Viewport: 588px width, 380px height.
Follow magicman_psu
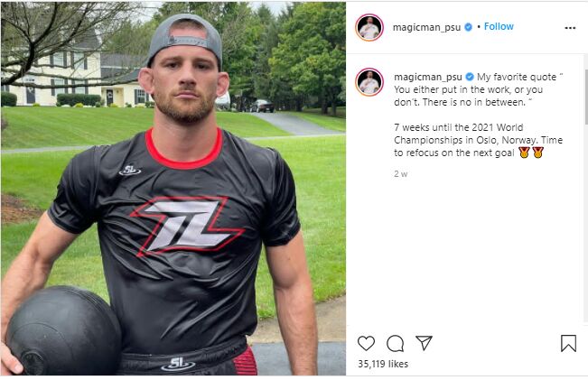[x=499, y=26]
